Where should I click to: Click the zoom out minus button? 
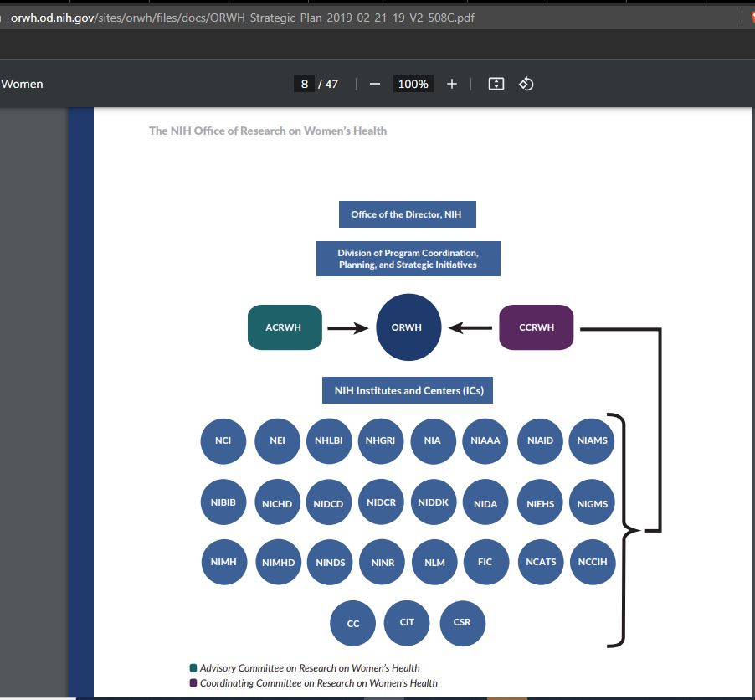pyautogui.click(x=375, y=85)
